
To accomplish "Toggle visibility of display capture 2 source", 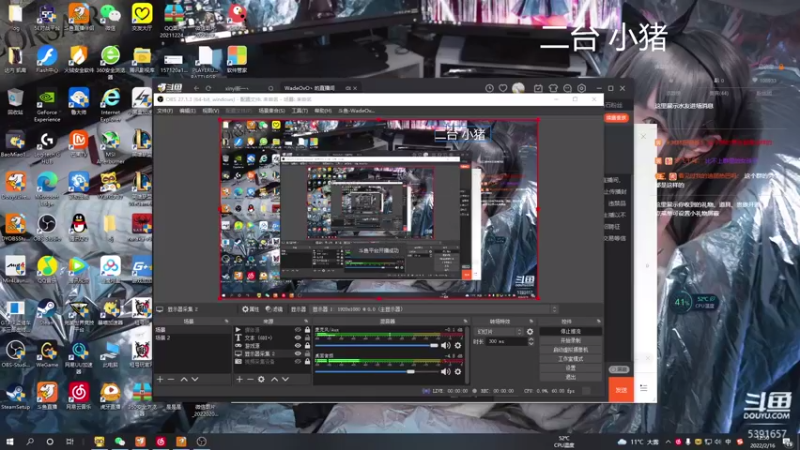I will 298,354.
